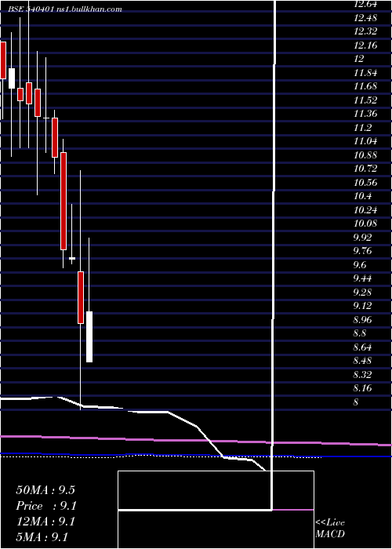The image size is (392, 549).
Task: Click the 11.84 price axis label
Action: pos(366,73)
